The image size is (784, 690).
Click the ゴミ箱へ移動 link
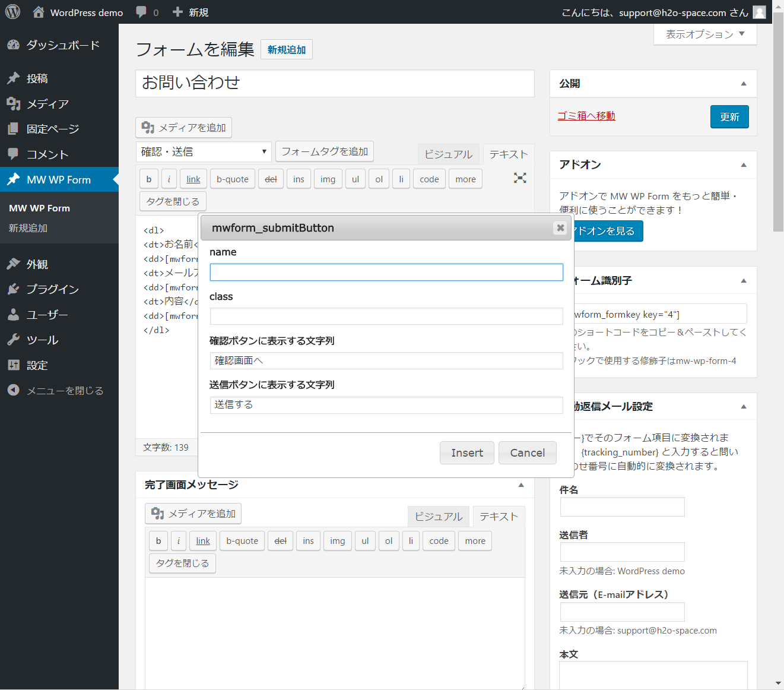coord(586,116)
